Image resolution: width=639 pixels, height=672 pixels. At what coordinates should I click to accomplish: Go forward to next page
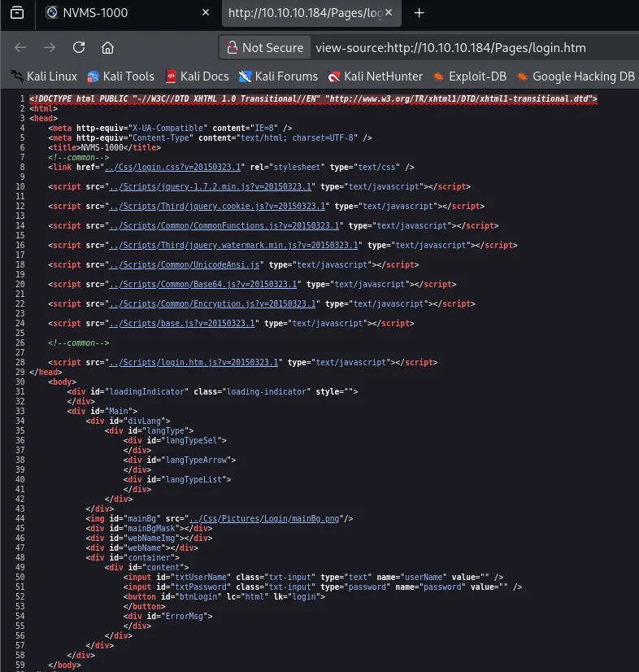(x=50, y=47)
